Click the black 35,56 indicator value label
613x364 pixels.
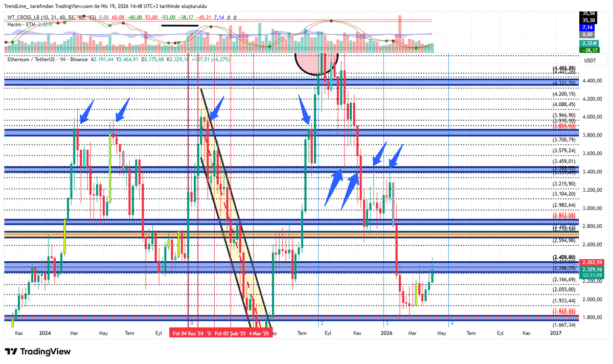click(x=589, y=14)
